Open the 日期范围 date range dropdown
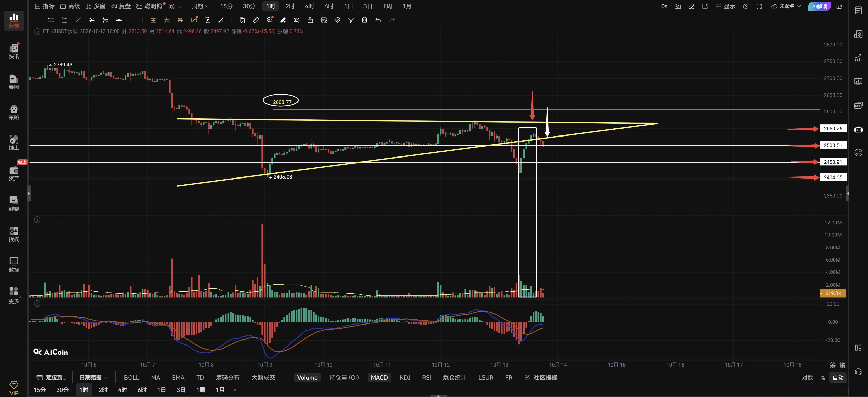This screenshot has width=868, height=397. 94,377
